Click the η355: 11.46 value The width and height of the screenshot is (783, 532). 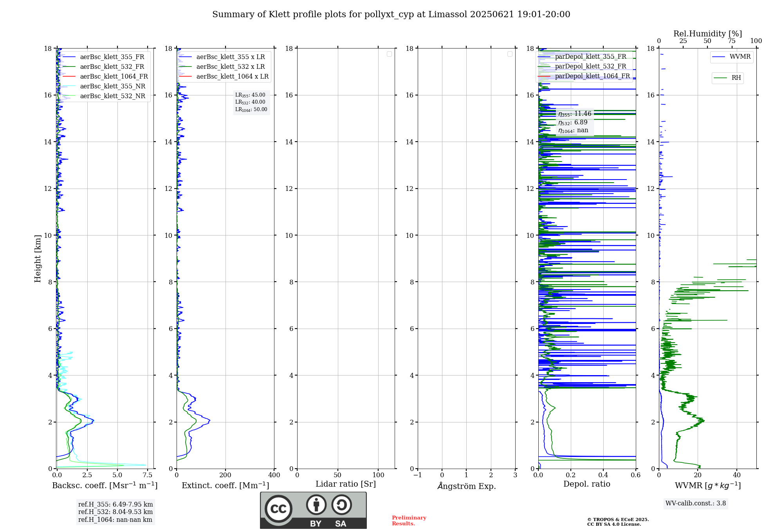[575, 114]
